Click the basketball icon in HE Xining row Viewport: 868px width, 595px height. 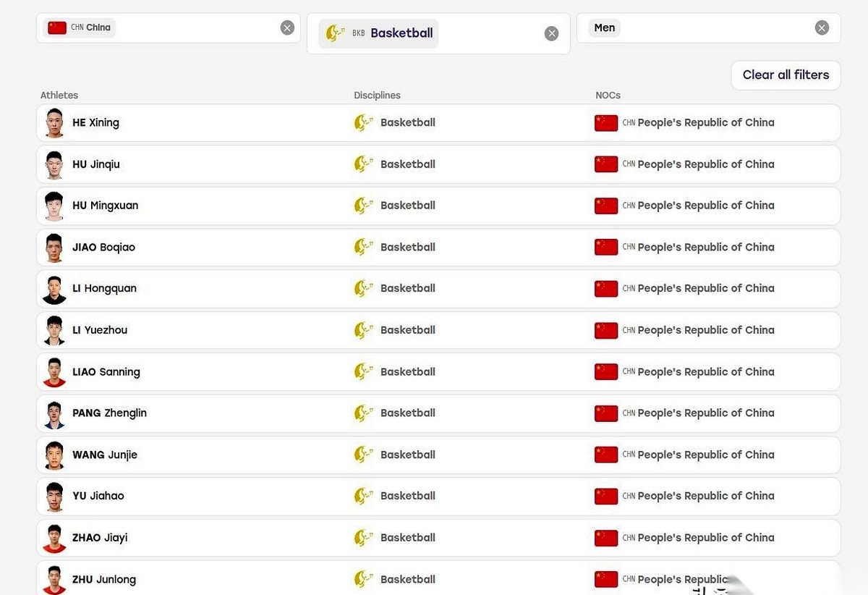[x=363, y=122]
